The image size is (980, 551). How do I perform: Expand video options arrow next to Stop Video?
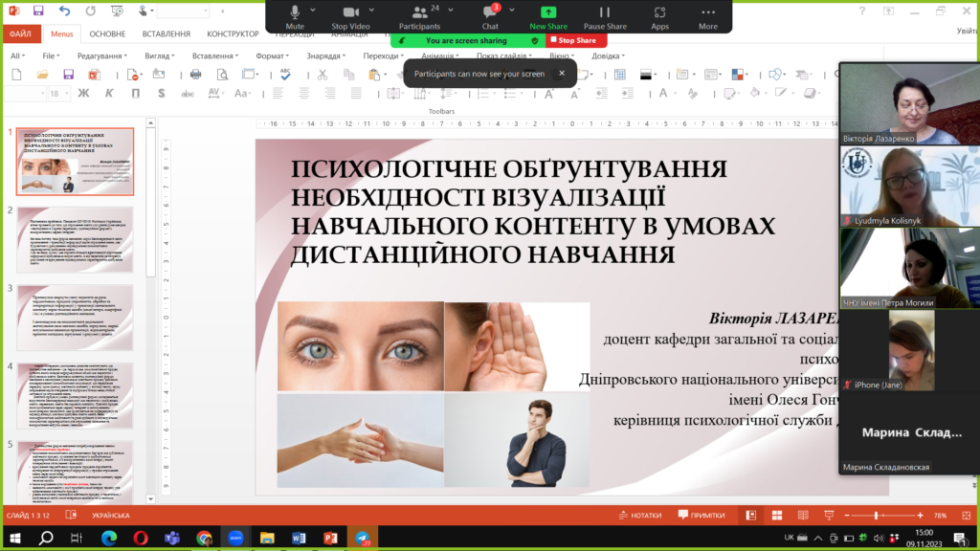click(x=371, y=10)
